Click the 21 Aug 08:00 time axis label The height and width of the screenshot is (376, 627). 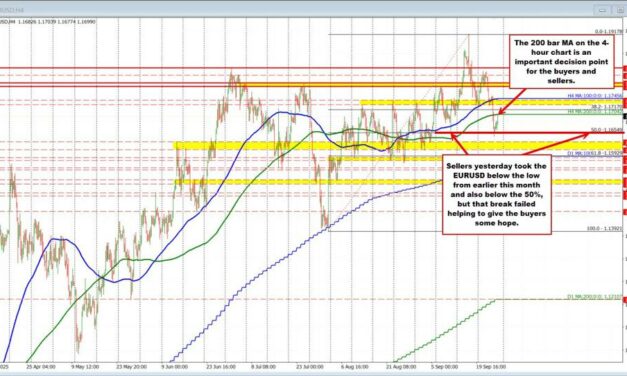point(401,366)
